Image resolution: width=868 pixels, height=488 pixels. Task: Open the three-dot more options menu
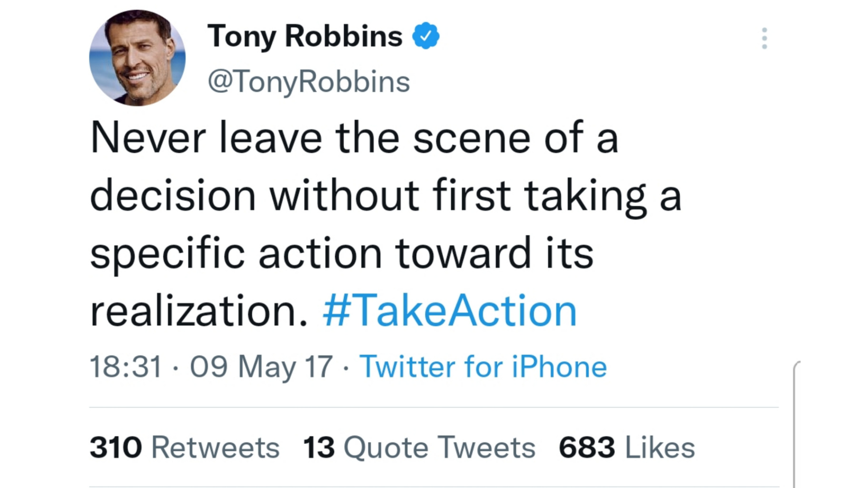pos(764,38)
